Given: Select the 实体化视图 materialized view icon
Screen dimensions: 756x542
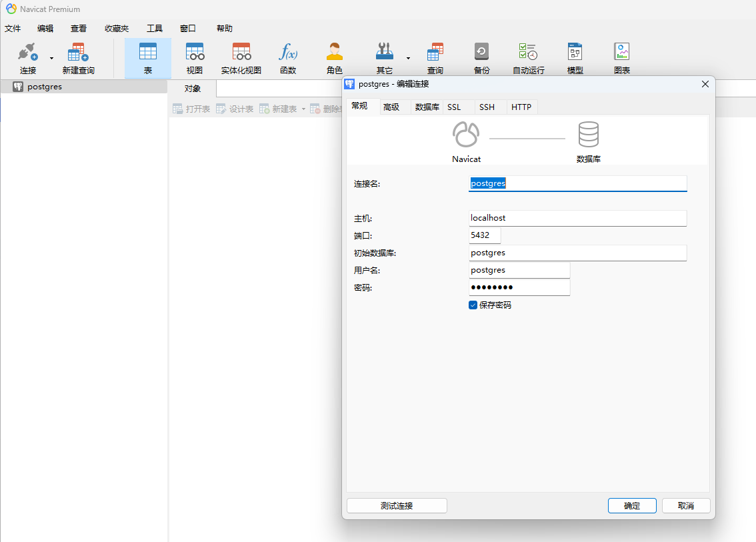Looking at the screenshot, I should [x=241, y=58].
